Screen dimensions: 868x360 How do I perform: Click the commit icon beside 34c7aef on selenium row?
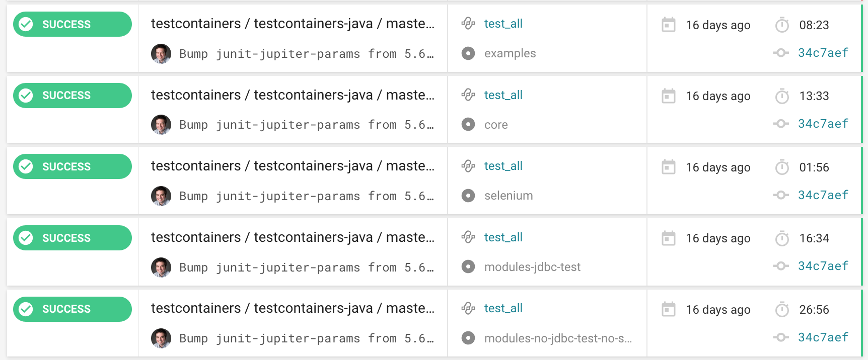[781, 195]
